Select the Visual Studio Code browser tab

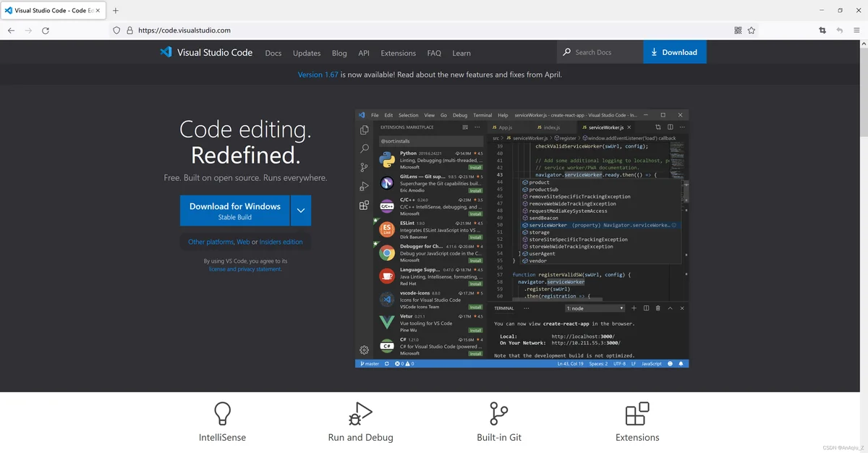pos(54,11)
